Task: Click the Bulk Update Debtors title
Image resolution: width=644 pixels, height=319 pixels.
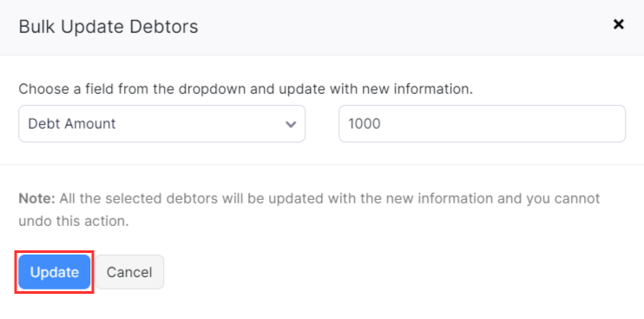Action: point(108,27)
